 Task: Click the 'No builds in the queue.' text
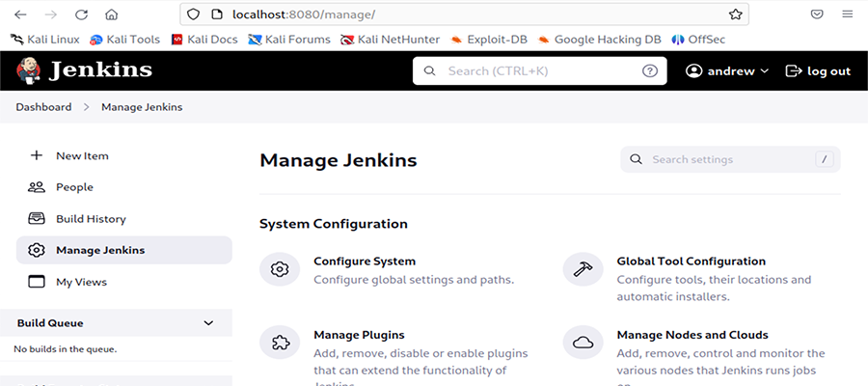pyautogui.click(x=66, y=349)
